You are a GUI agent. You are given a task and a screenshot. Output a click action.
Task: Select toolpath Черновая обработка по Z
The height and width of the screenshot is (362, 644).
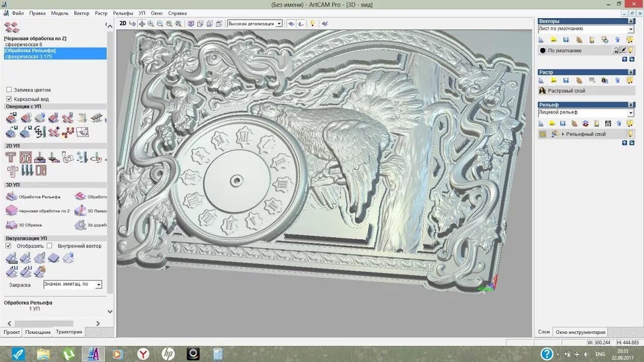pos(35,39)
